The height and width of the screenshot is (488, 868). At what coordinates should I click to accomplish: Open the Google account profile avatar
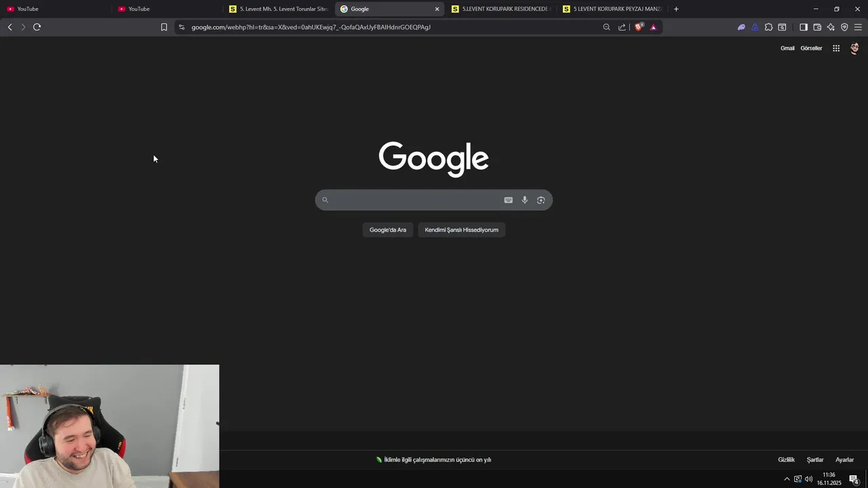854,48
